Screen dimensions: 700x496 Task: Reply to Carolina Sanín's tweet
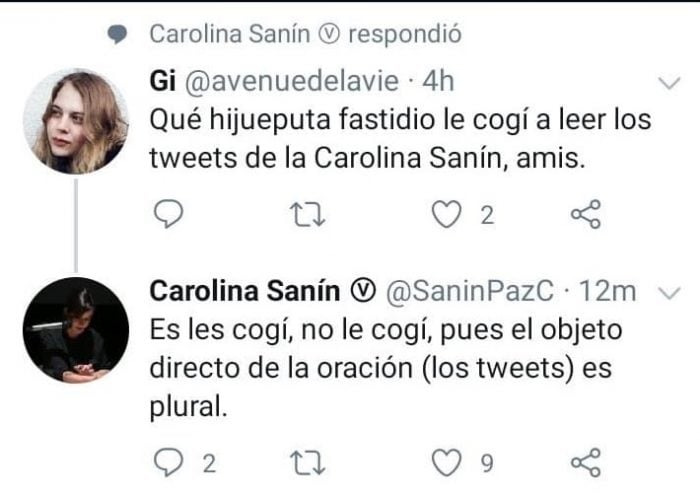point(171,462)
